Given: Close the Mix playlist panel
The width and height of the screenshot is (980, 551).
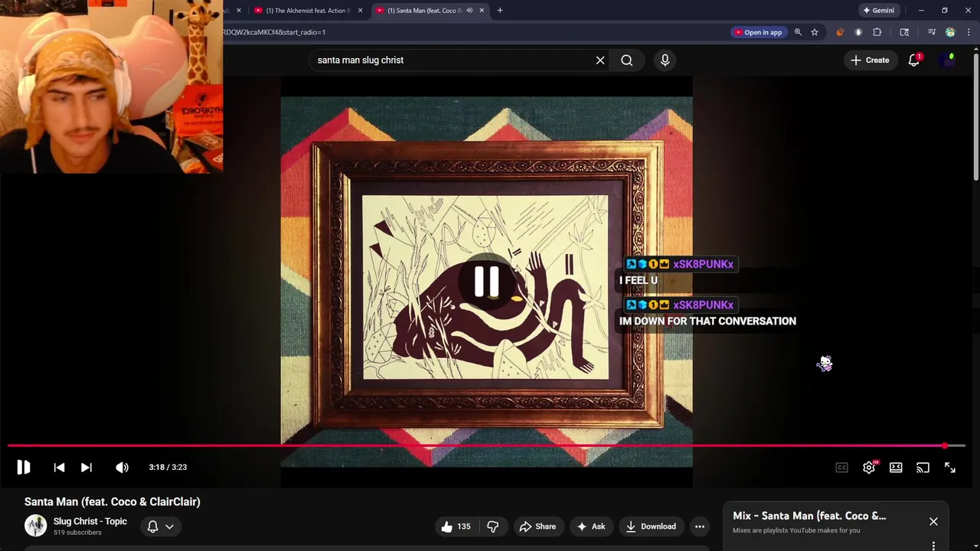Looking at the screenshot, I should 933,521.
